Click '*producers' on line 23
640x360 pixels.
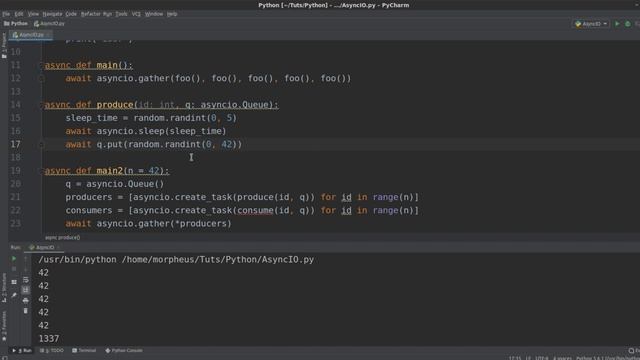pyautogui.click(x=202, y=224)
